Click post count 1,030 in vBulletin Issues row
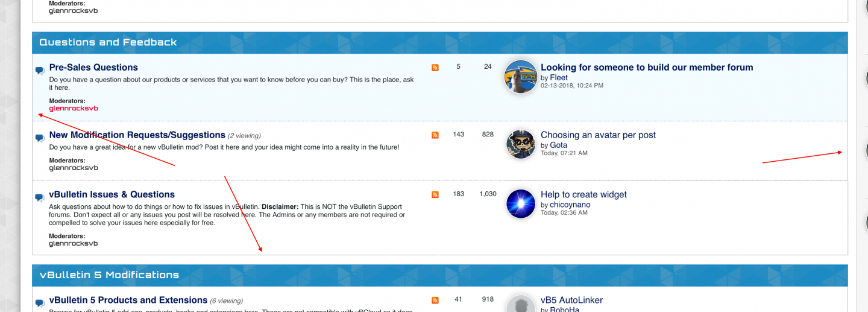The image size is (868, 312). click(x=488, y=194)
